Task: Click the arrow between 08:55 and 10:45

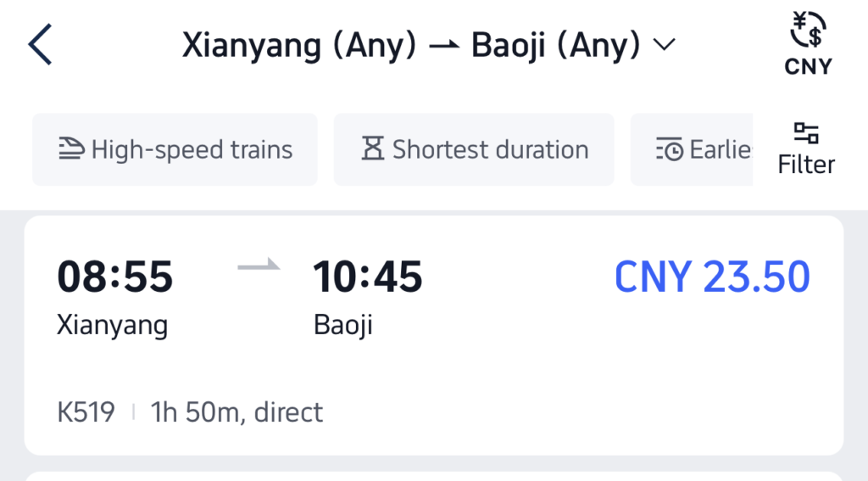Action: pos(259,266)
